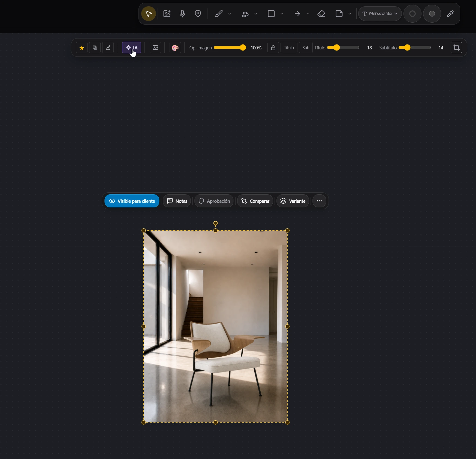
Task: Expand the rectangle shape options arrow
Action: pos(282,14)
